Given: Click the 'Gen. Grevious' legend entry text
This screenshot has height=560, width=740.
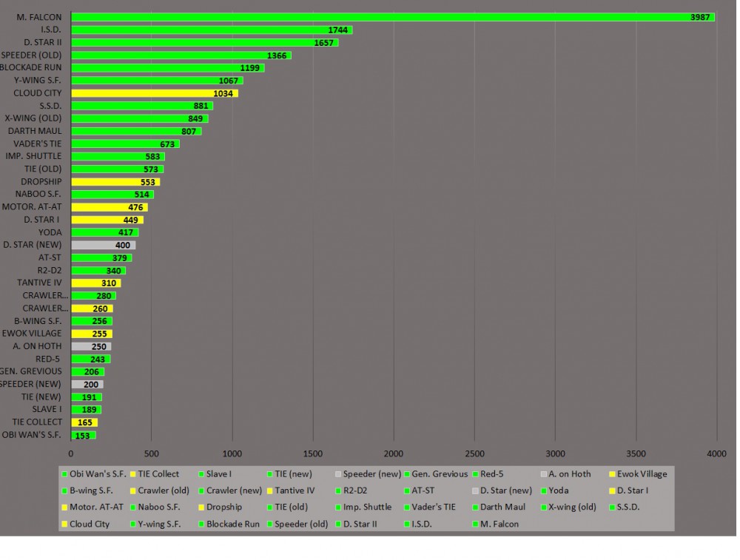Looking at the screenshot, I should point(440,474).
